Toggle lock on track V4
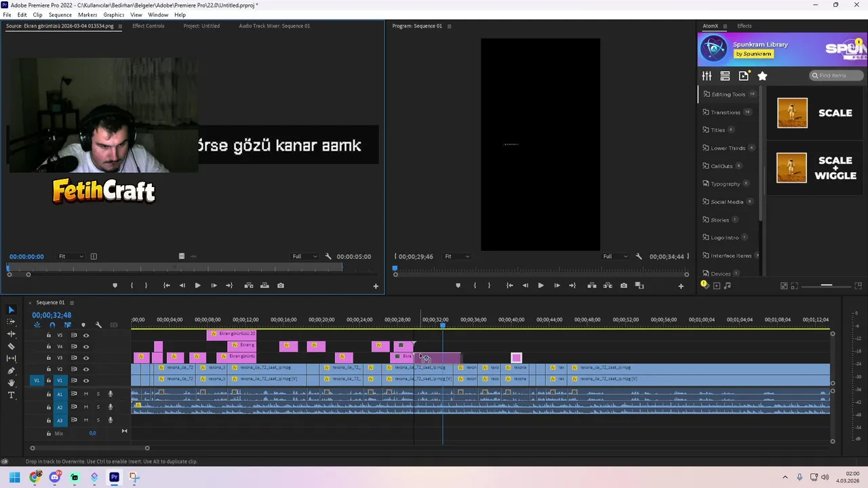This screenshot has width=868, height=488. (48, 346)
